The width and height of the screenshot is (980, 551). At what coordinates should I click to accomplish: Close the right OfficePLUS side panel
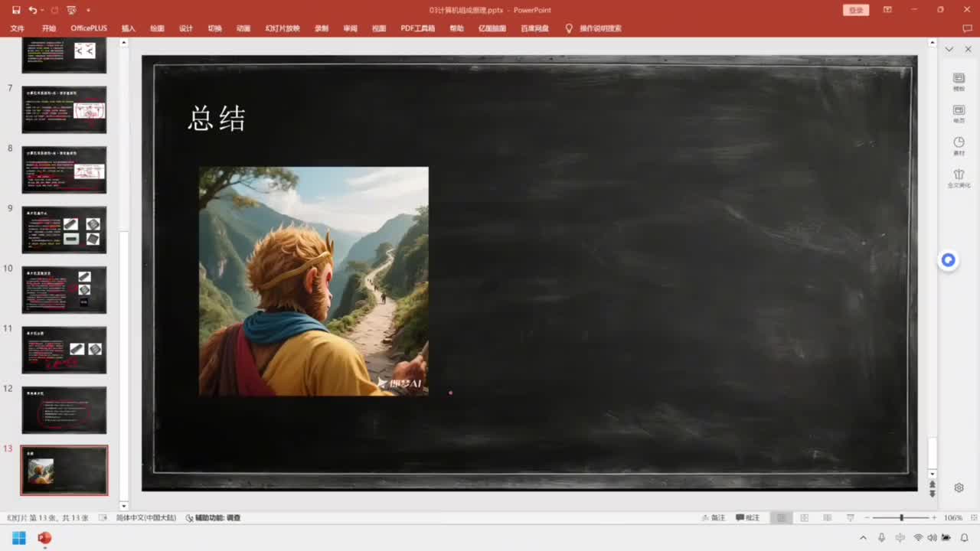click(969, 49)
